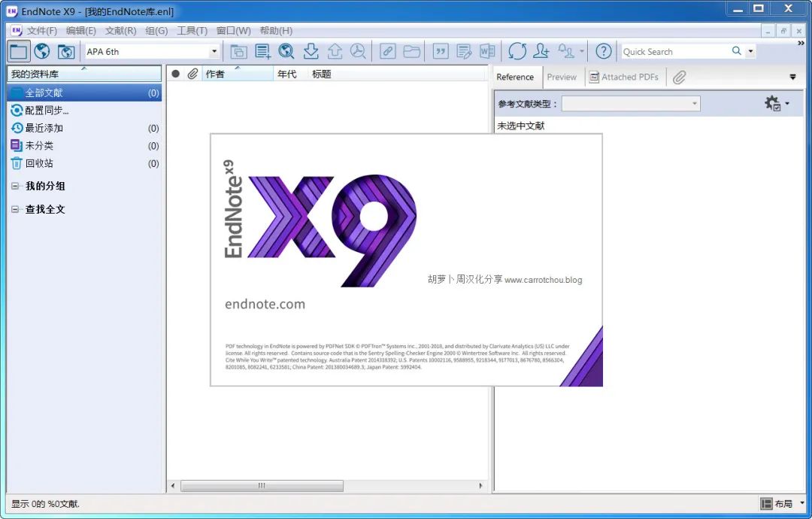
Task: Open the APA 6th output style dropdown
Action: (x=214, y=51)
